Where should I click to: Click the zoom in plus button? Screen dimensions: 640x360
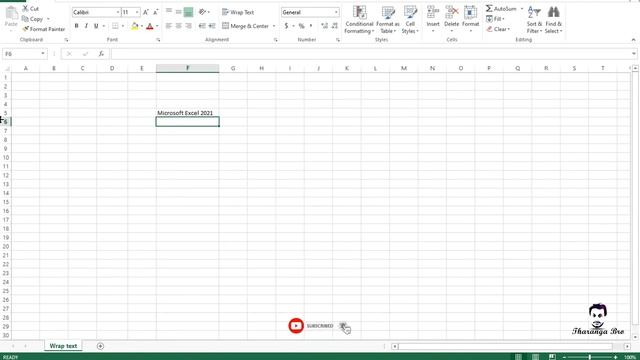pos(616,357)
